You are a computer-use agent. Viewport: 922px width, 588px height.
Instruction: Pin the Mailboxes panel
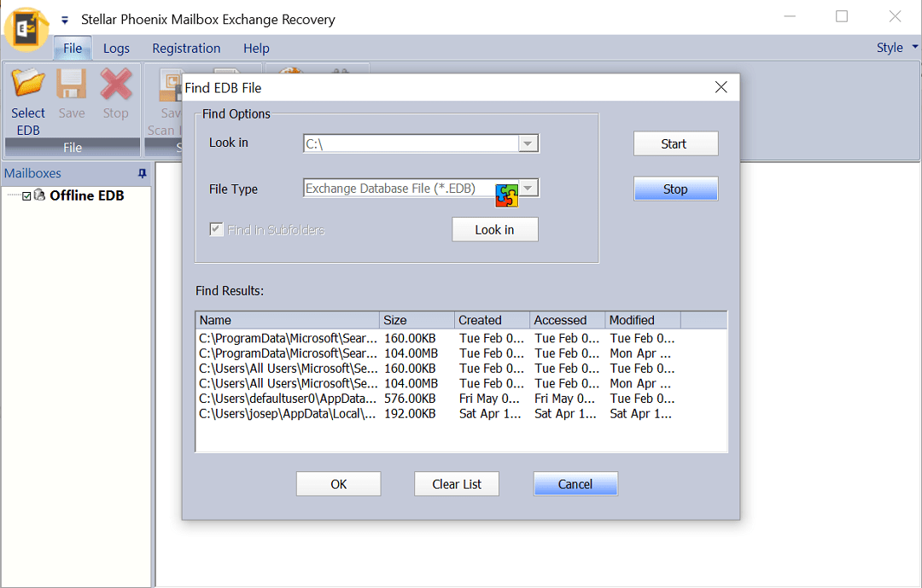[142, 173]
